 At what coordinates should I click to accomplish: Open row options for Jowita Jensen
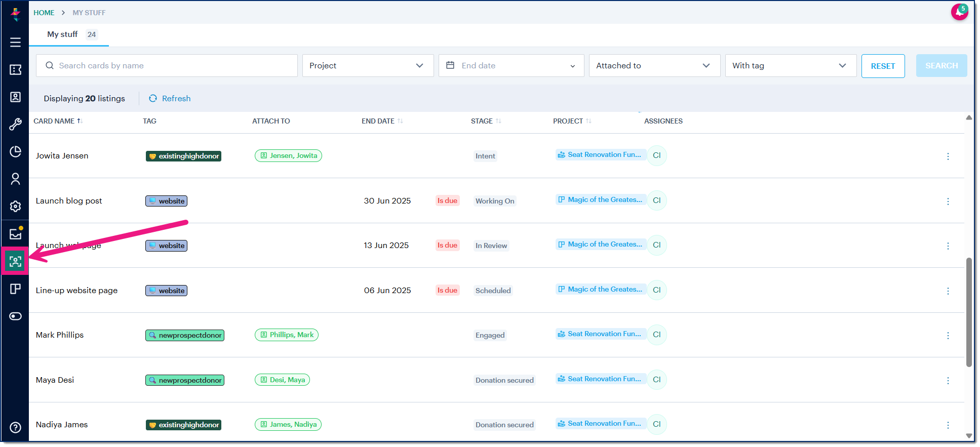pos(948,156)
